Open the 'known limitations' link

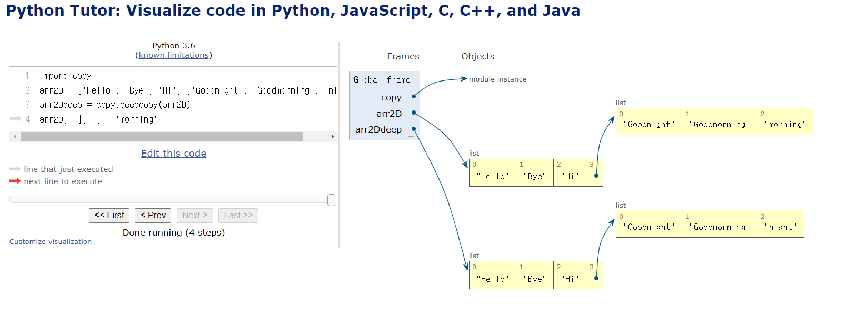tap(174, 55)
